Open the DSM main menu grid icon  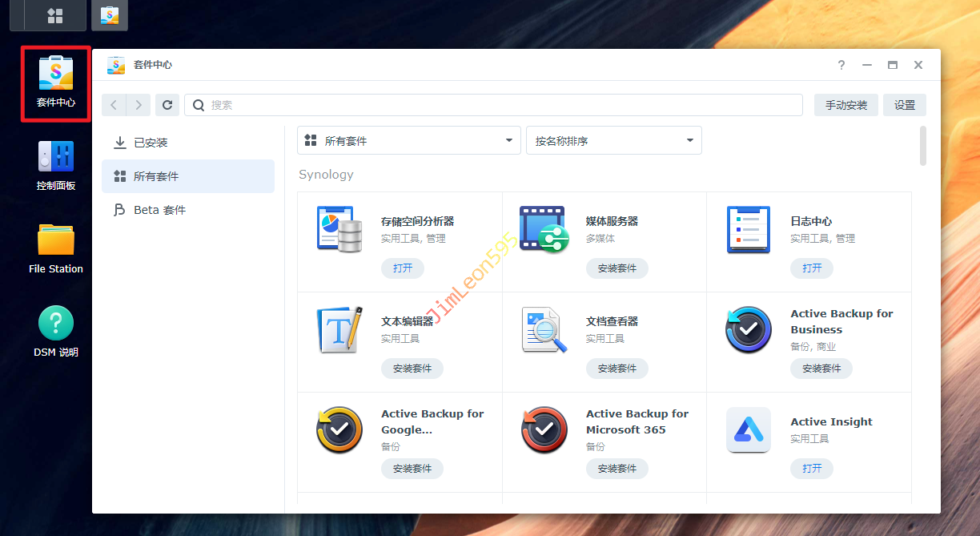(55, 15)
